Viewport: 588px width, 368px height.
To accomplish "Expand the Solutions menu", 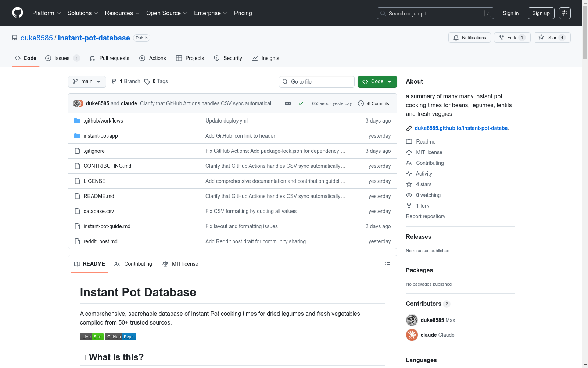I will click(x=83, y=13).
